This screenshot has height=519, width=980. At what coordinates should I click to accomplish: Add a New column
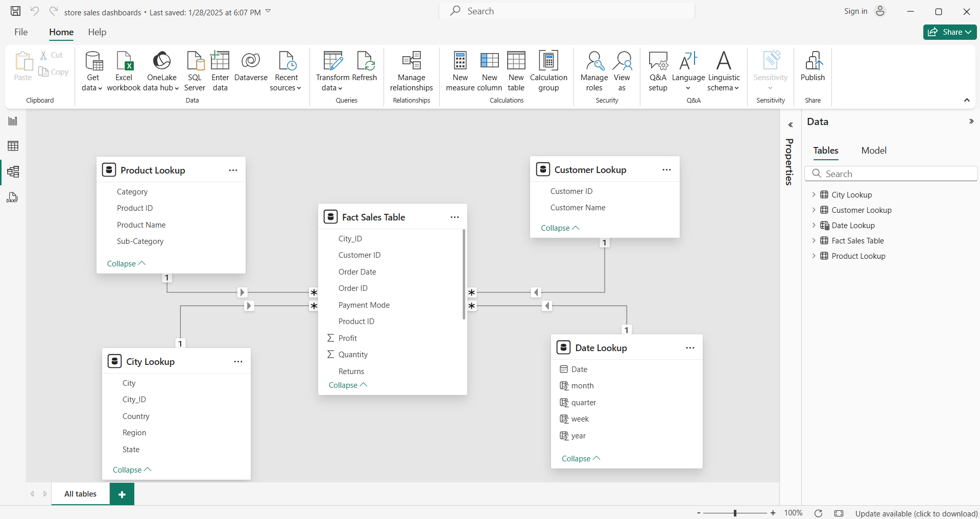(x=490, y=71)
